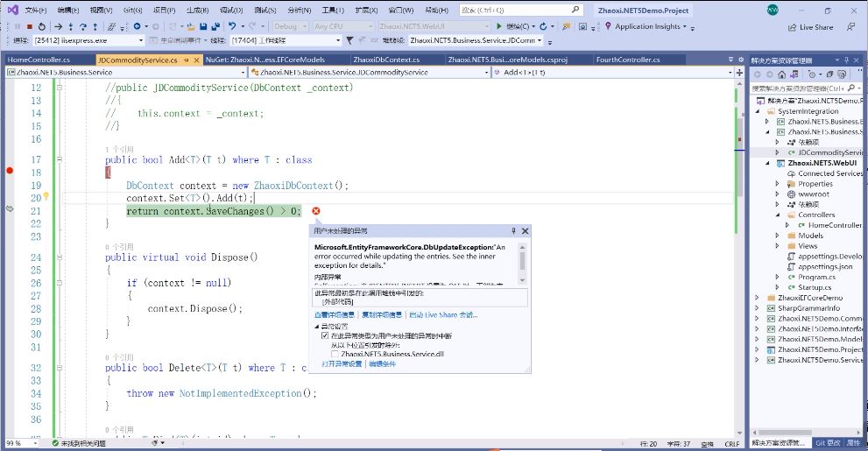
Task: Click the user account avatar
Action: click(x=773, y=10)
